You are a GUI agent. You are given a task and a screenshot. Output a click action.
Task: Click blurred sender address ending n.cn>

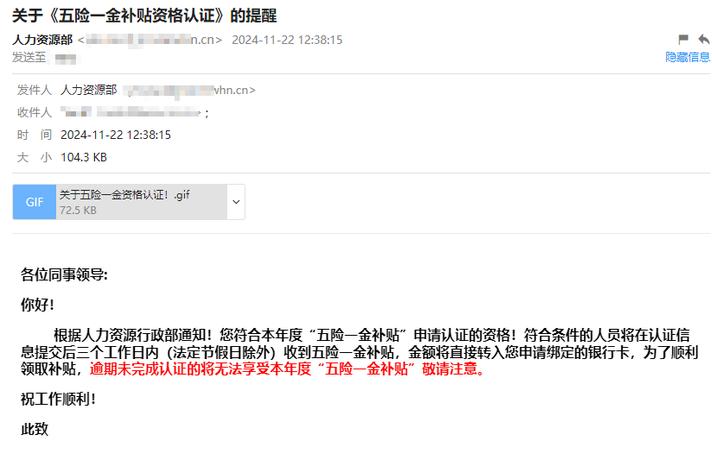click(x=150, y=40)
